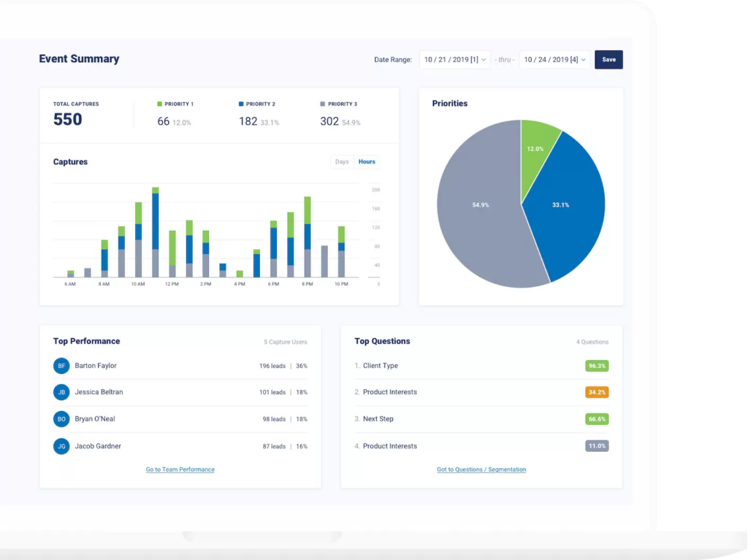This screenshot has height=560, width=748.
Task: Click the Priority 3 count 302
Action: coord(329,122)
